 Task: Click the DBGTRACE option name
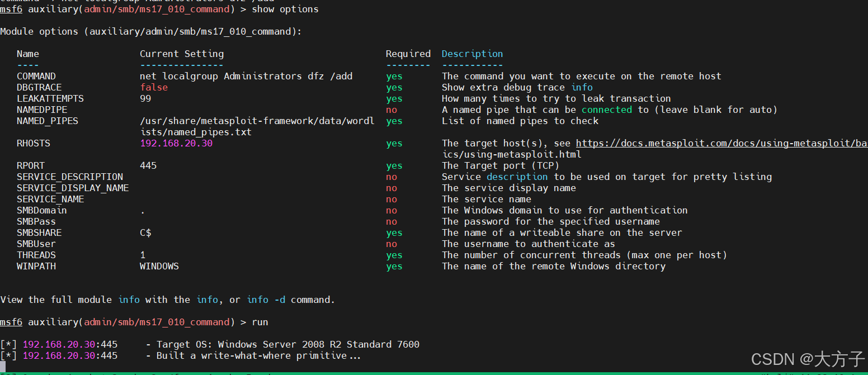(39, 87)
